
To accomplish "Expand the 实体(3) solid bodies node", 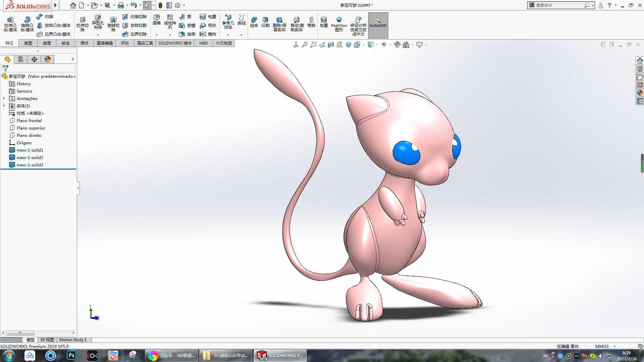I will pos(4,106).
